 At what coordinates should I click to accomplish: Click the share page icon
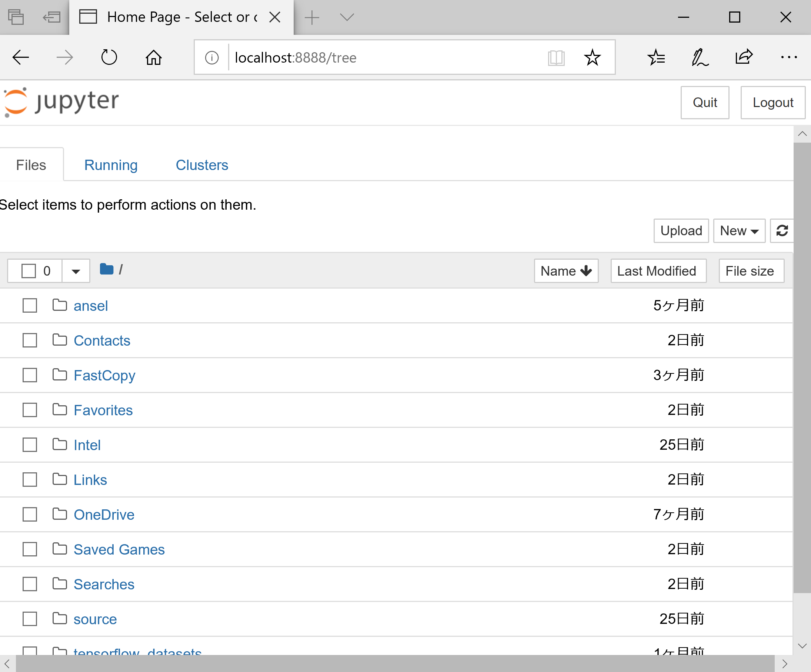click(x=744, y=57)
